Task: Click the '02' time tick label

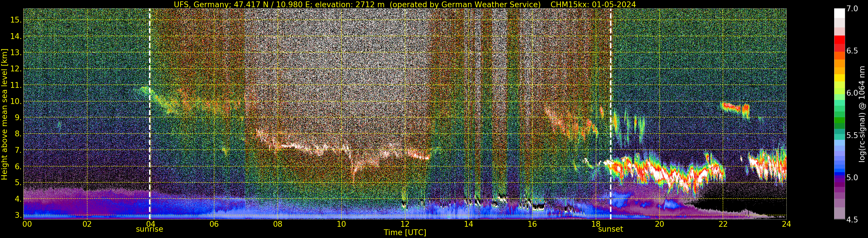Action: (x=87, y=224)
